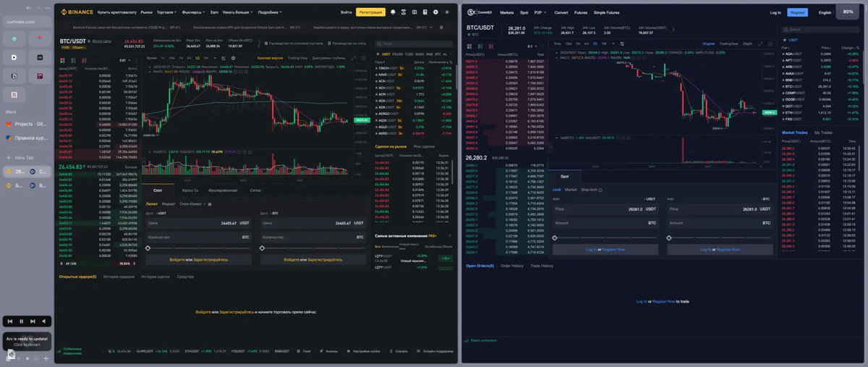Open Projects Git pinned tab in Arc sidebar
Image resolution: width=868 pixels, height=367 pixels.
coord(27,125)
